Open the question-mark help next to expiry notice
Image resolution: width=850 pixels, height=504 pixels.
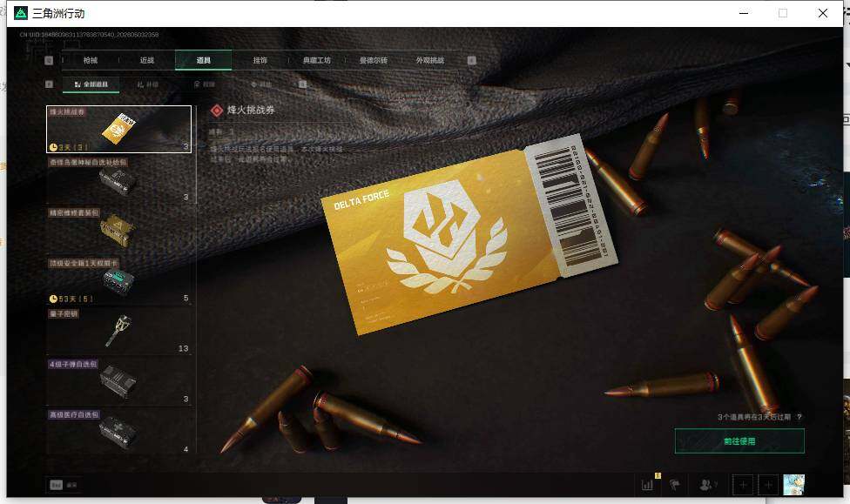(799, 417)
